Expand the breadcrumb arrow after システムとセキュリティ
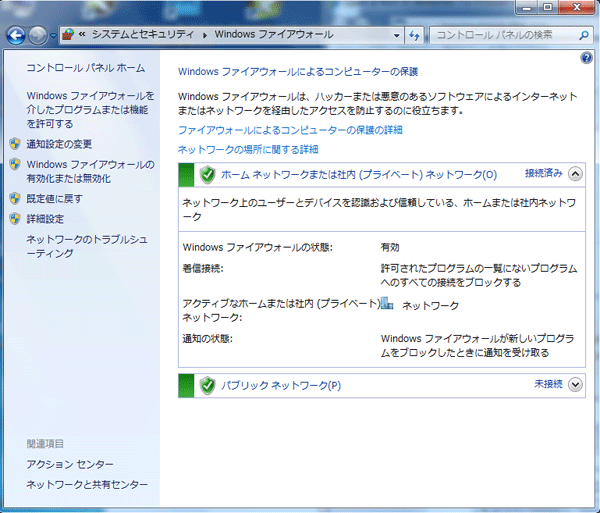600x513 pixels. coord(205,35)
